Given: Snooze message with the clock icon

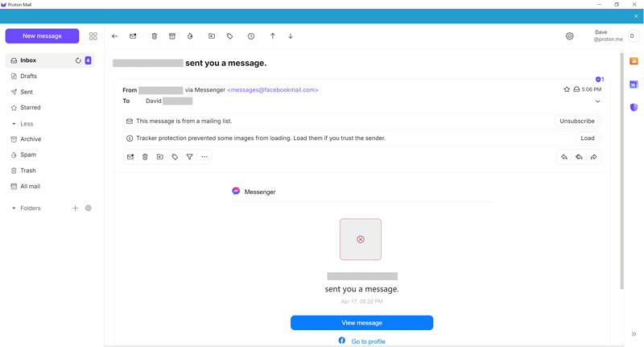Looking at the screenshot, I should (x=251, y=36).
